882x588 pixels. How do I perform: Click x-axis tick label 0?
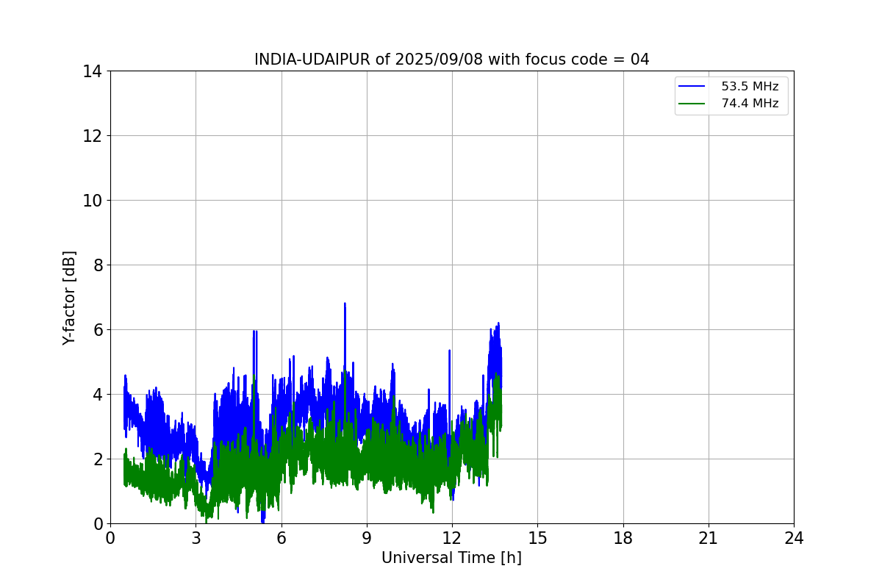click(110, 538)
